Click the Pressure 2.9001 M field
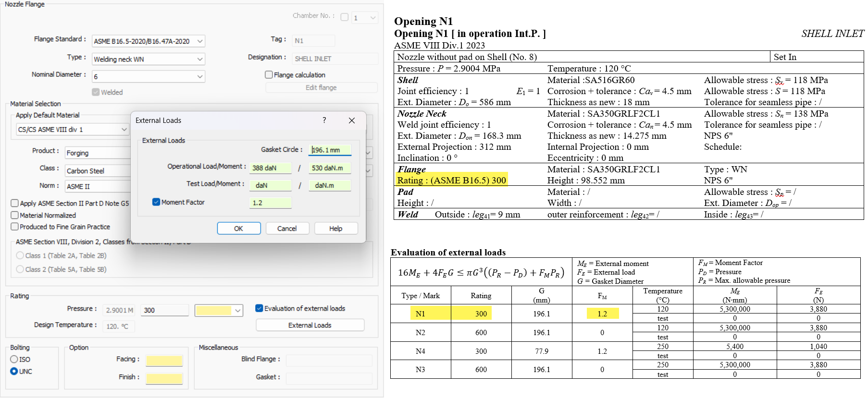 119,310
